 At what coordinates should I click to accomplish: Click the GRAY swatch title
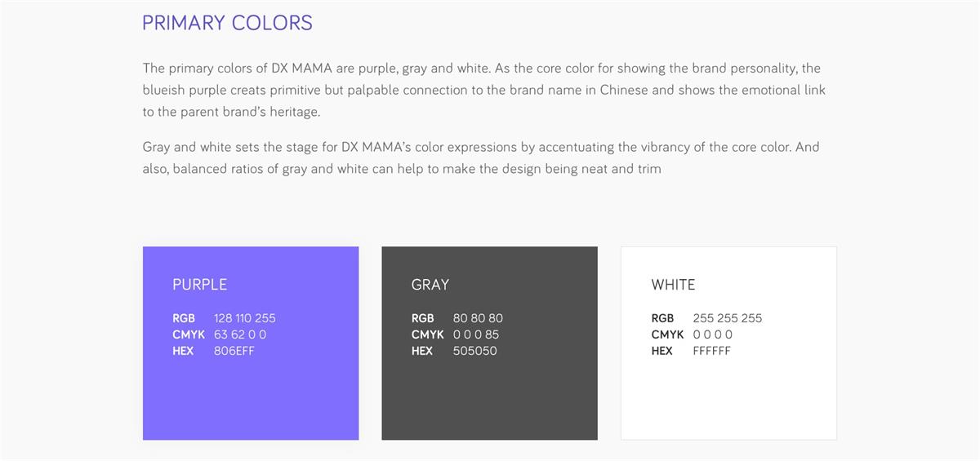(430, 285)
